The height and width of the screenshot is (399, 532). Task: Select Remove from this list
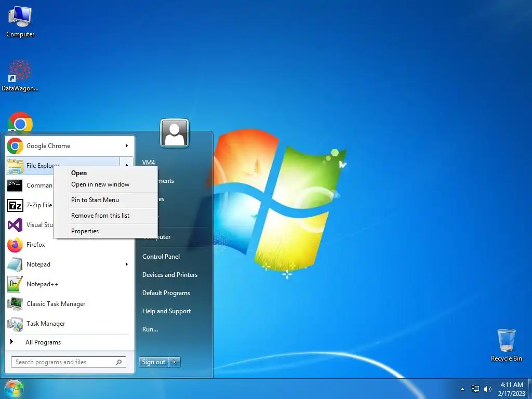pos(100,216)
